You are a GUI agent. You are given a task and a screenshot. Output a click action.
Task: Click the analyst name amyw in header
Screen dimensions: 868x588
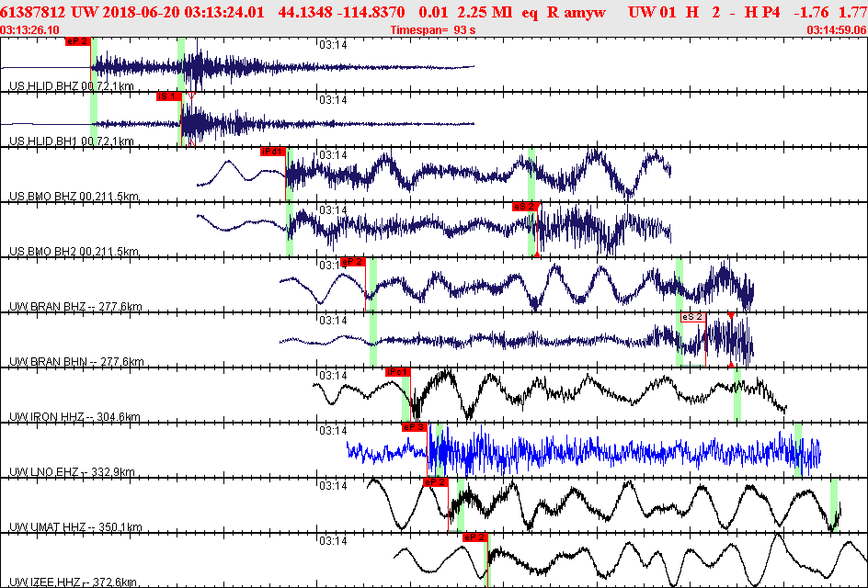[x=585, y=12]
